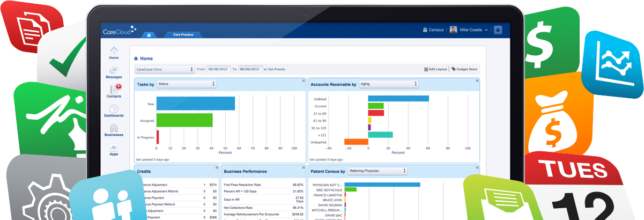Open the Mike Cuesta user menu
The width and height of the screenshot is (644, 220).
coord(469,30)
